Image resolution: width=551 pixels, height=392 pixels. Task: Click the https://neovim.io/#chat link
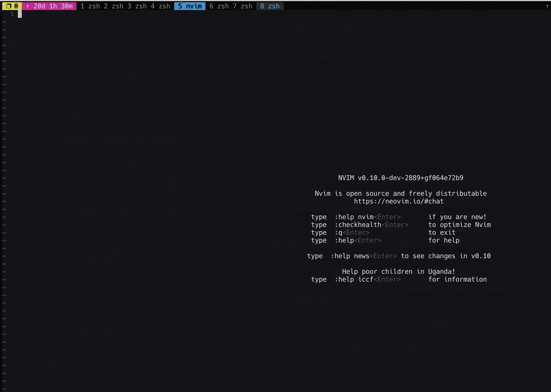(399, 201)
